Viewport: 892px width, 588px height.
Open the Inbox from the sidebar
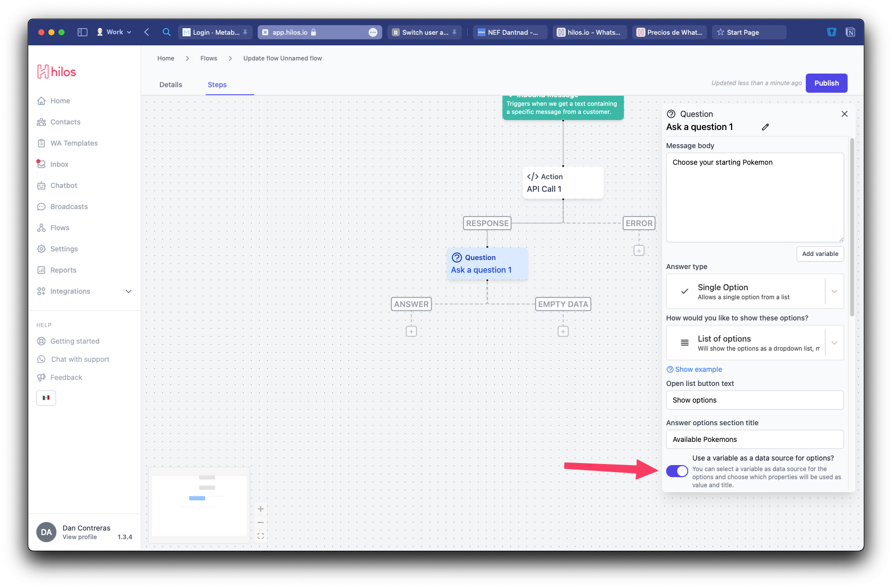(x=59, y=164)
